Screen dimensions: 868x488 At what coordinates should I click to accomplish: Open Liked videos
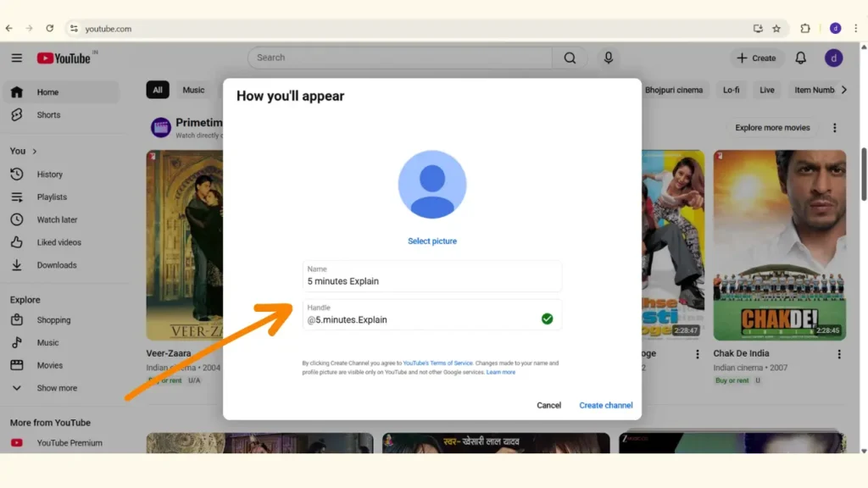click(x=57, y=241)
